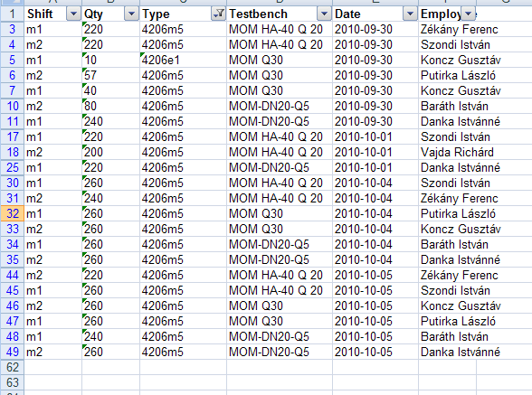Click the MOM-DN20-Q5 cell in row 10

(x=280, y=106)
